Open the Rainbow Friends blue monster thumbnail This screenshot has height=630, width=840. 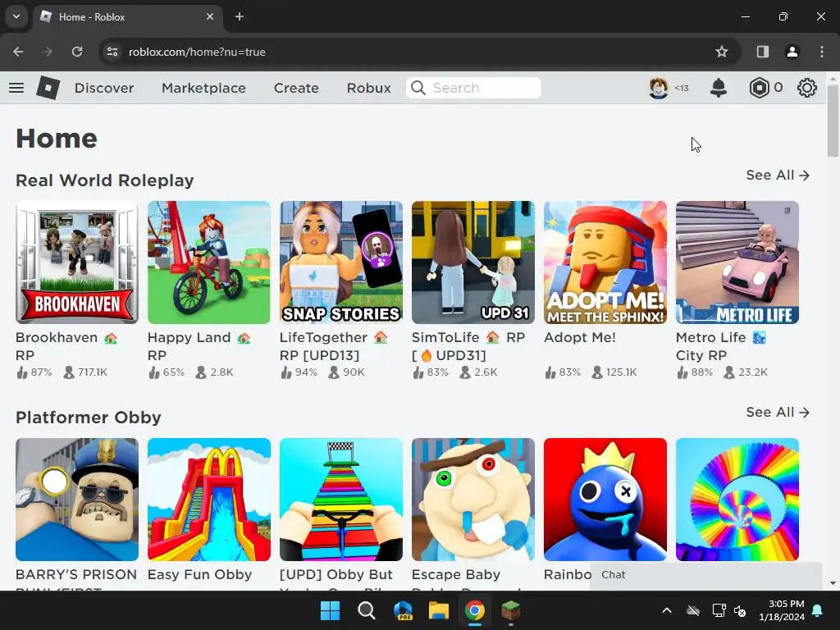pos(605,500)
